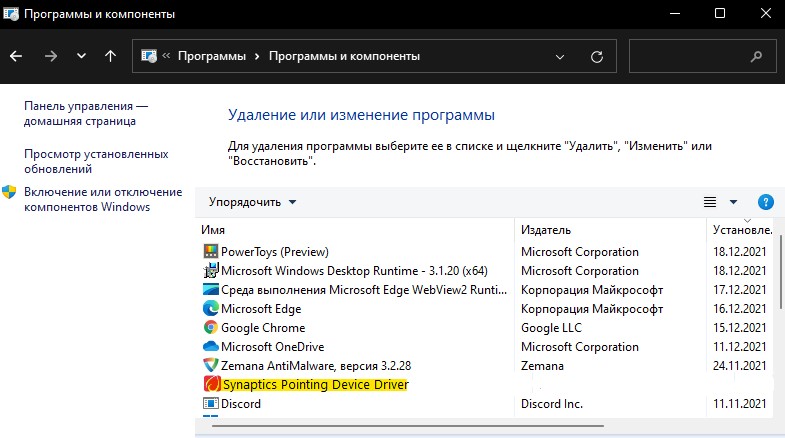Open Просмотр установленных обновлений link
The height and width of the screenshot is (438, 785).
pos(96,161)
